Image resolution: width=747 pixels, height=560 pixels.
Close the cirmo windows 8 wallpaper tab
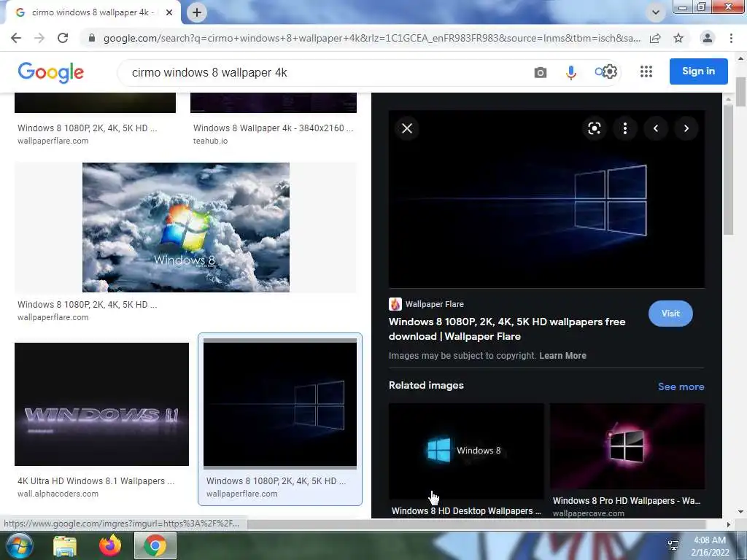[169, 12]
